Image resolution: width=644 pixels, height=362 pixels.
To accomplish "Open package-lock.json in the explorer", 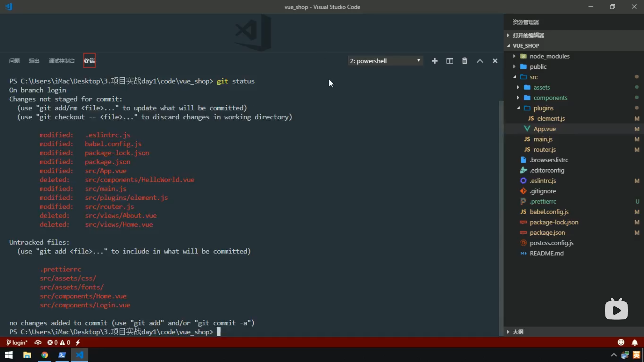I will (x=554, y=222).
